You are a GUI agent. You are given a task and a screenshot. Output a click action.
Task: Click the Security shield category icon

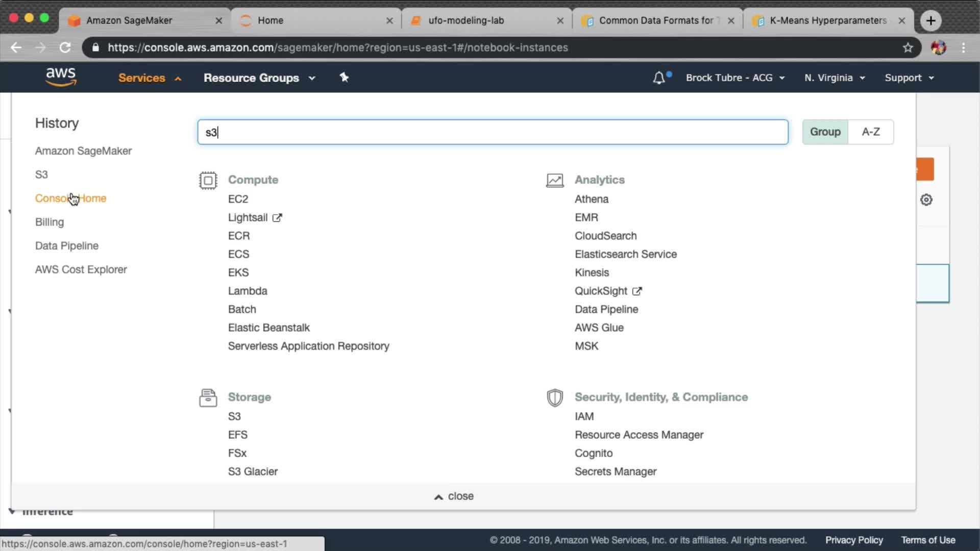point(555,397)
